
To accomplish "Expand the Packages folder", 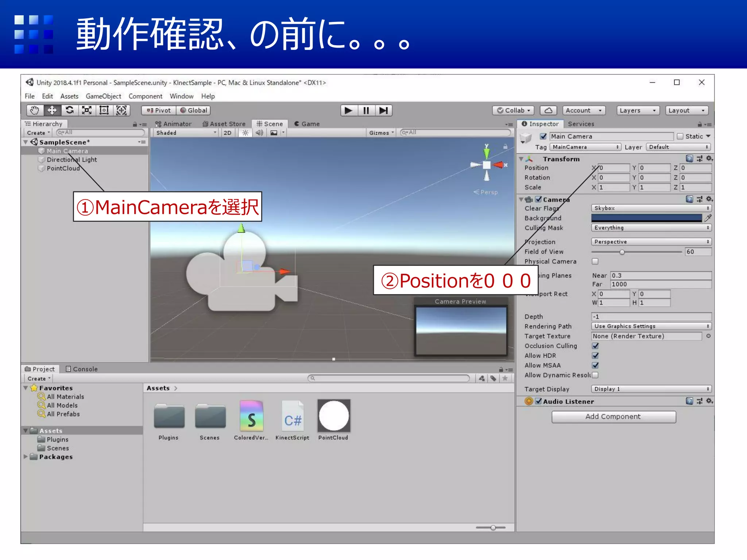I will pyautogui.click(x=26, y=456).
